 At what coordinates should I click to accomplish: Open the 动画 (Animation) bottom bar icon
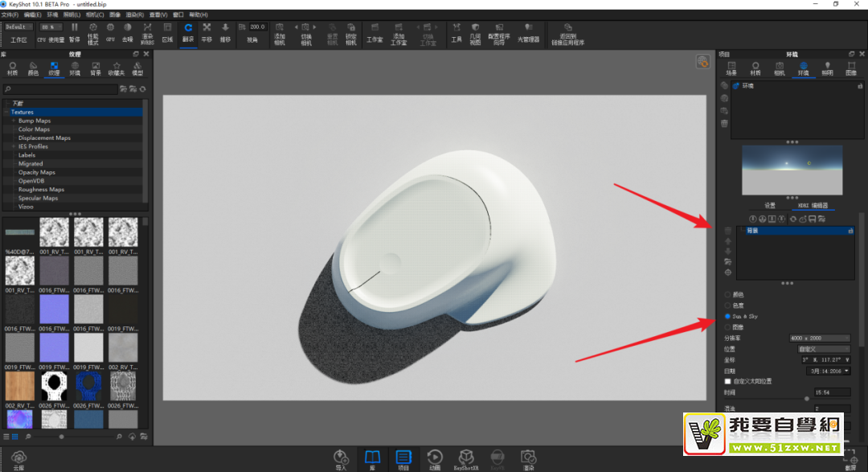pyautogui.click(x=435, y=460)
